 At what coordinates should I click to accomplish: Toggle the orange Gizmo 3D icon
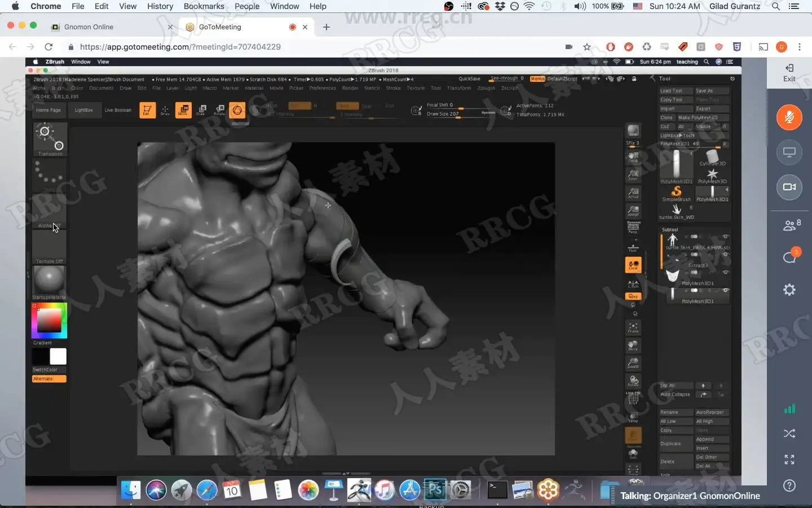pyautogui.click(x=237, y=110)
